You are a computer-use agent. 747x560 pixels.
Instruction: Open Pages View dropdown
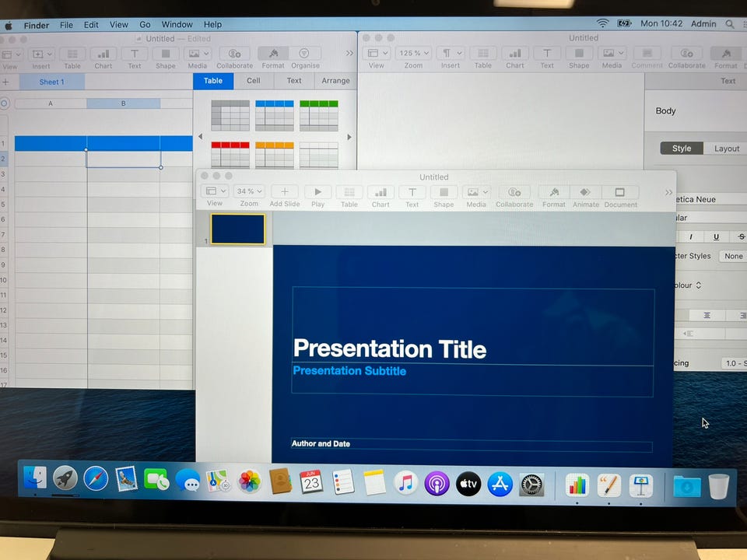click(377, 53)
